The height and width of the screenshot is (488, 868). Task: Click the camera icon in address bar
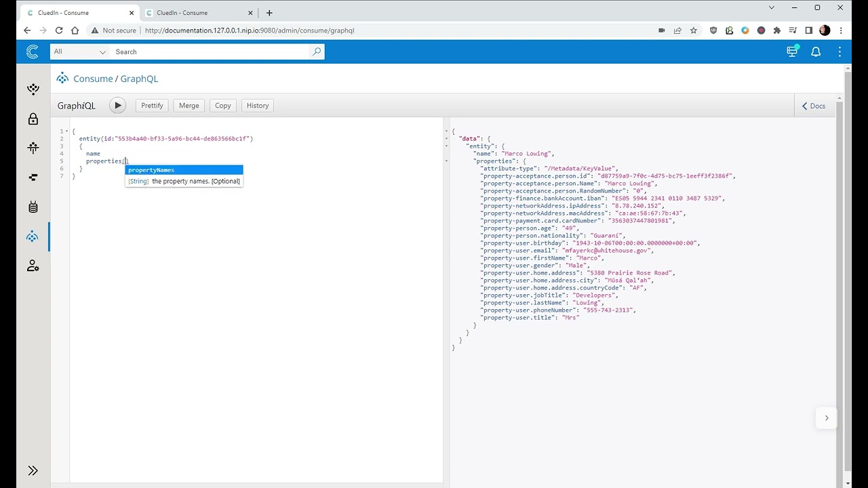(x=661, y=30)
